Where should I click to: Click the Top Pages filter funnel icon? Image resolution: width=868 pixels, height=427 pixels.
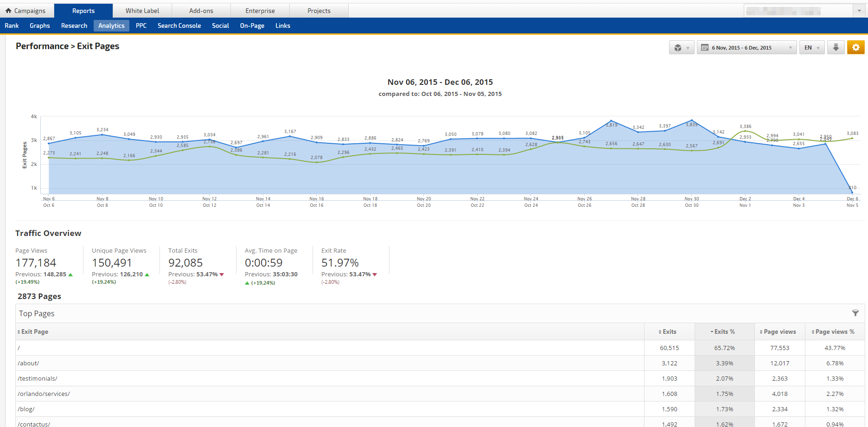[x=855, y=313]
